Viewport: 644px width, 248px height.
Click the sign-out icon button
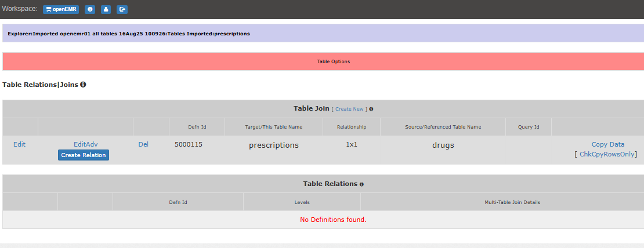click(122, 9)
